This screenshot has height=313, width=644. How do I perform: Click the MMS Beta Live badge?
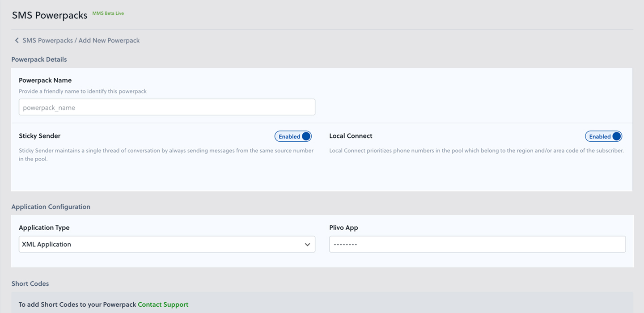[x=108, y=13]
